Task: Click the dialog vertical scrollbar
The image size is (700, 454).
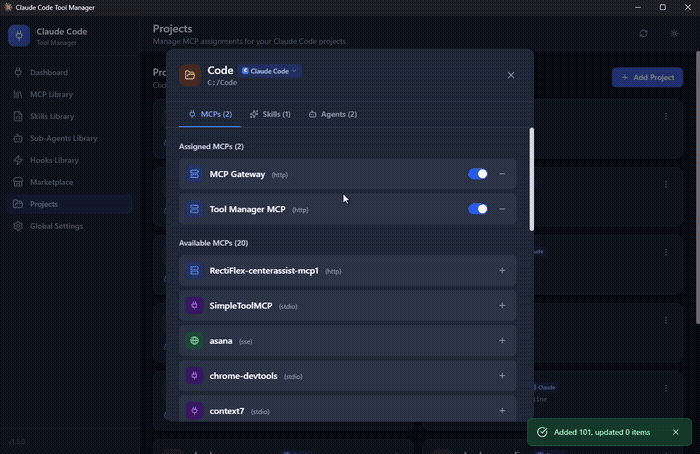Action: click(x=531, y=179)
